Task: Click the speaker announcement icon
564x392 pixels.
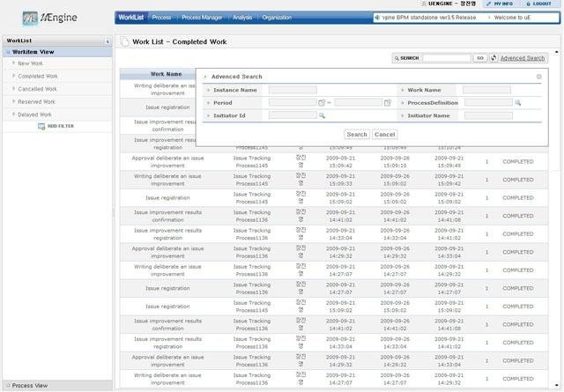Action: click(x=377, y=18)
